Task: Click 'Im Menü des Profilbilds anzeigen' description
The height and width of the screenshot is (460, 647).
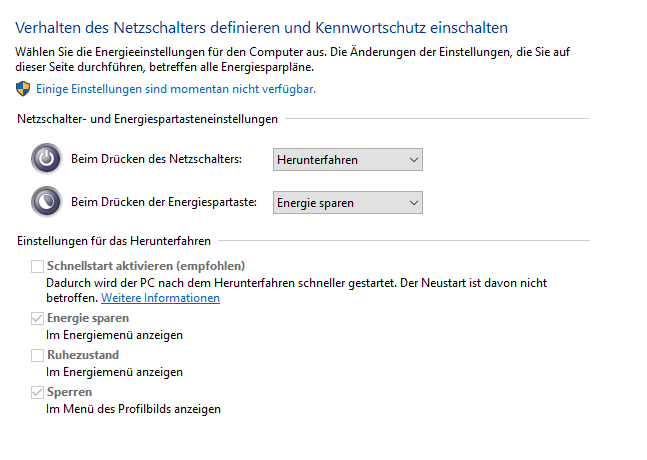Action: point(133,409)
